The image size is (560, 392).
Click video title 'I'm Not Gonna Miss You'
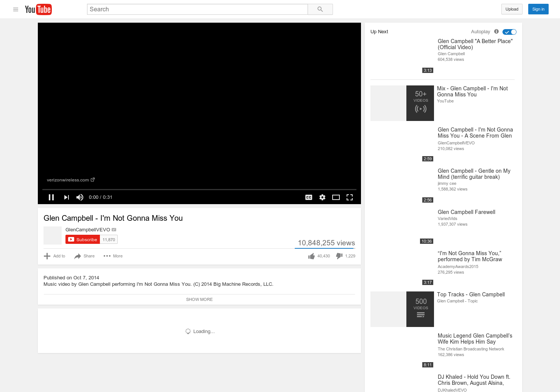pos(113,218)
